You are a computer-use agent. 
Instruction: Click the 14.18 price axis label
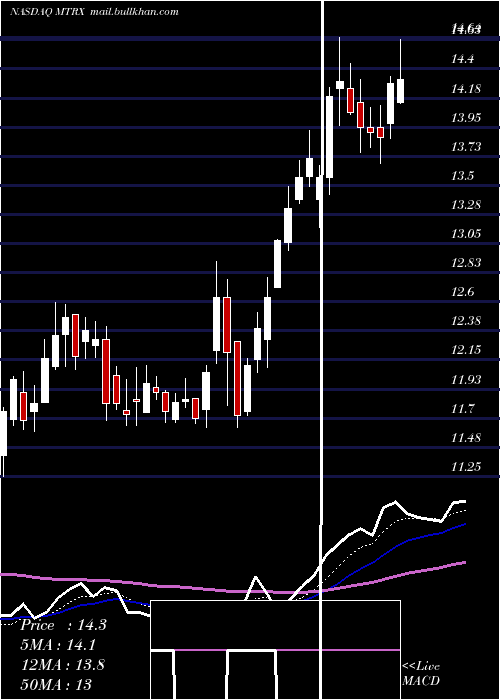click(x=466, y=88)
